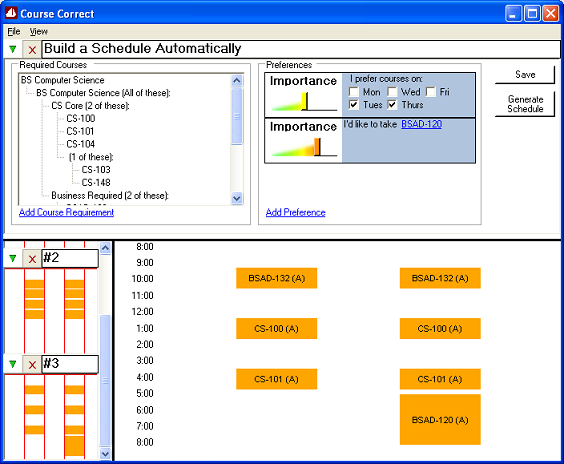Select the (1 of these) tree node

click(x=91, y=157)
